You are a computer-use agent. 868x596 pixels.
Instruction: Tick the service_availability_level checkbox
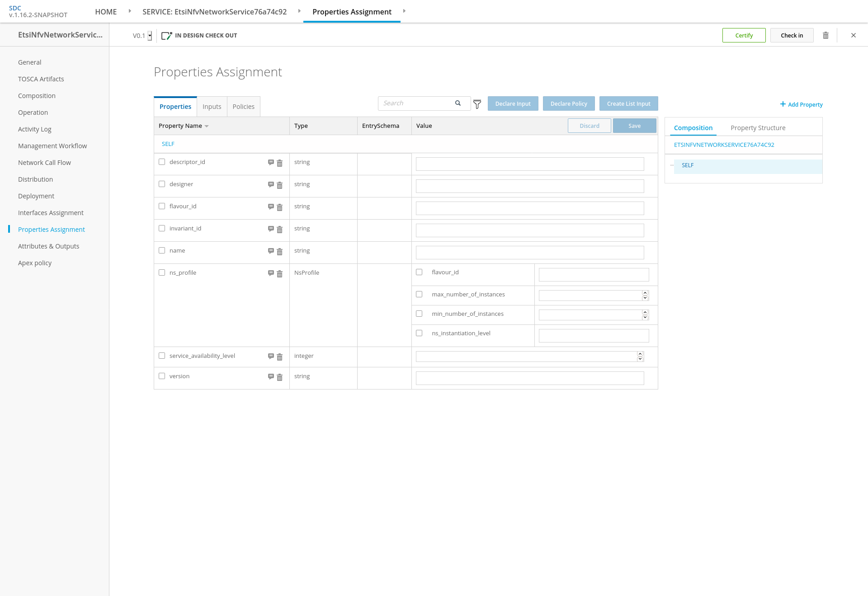162,356
